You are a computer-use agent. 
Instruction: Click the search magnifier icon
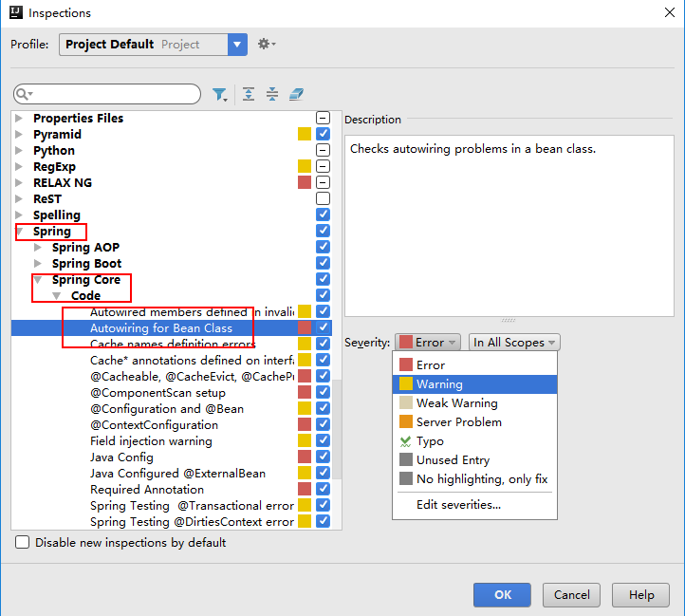coord(24,94)
